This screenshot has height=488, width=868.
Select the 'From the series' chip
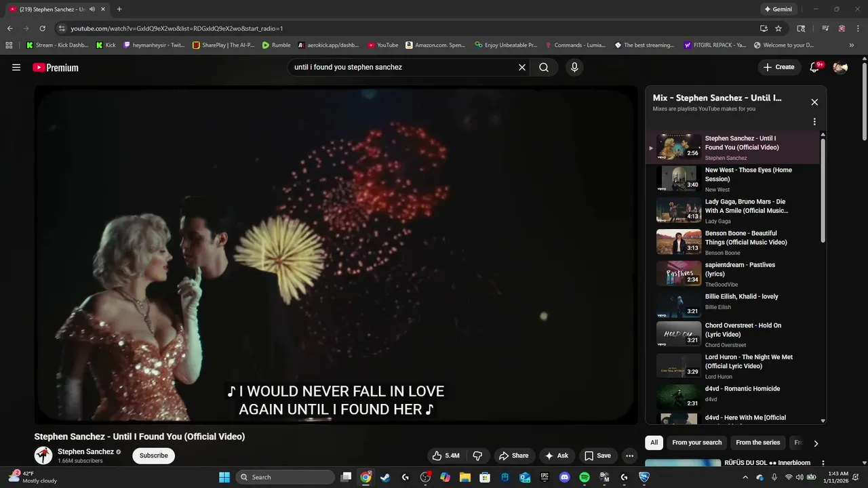pyautogui.click(x=757, y=443)
